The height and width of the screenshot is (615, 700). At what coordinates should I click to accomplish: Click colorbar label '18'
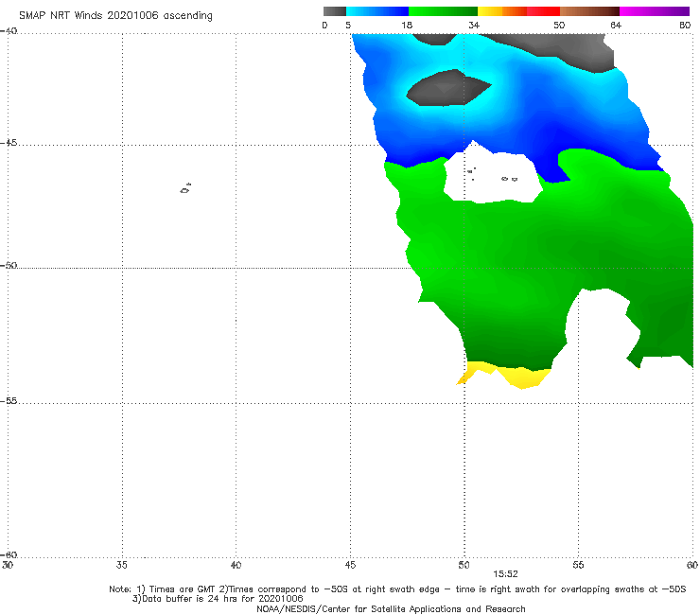coord(407,25)
